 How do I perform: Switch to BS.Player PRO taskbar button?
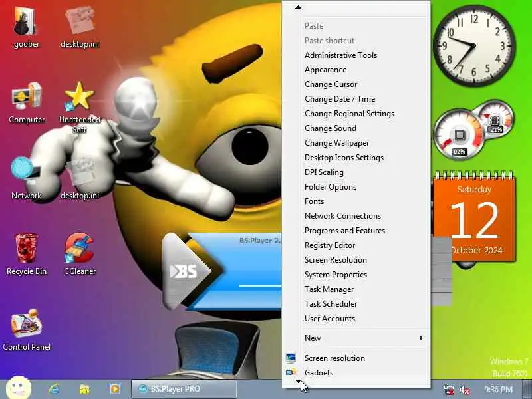tap(184, 389)
